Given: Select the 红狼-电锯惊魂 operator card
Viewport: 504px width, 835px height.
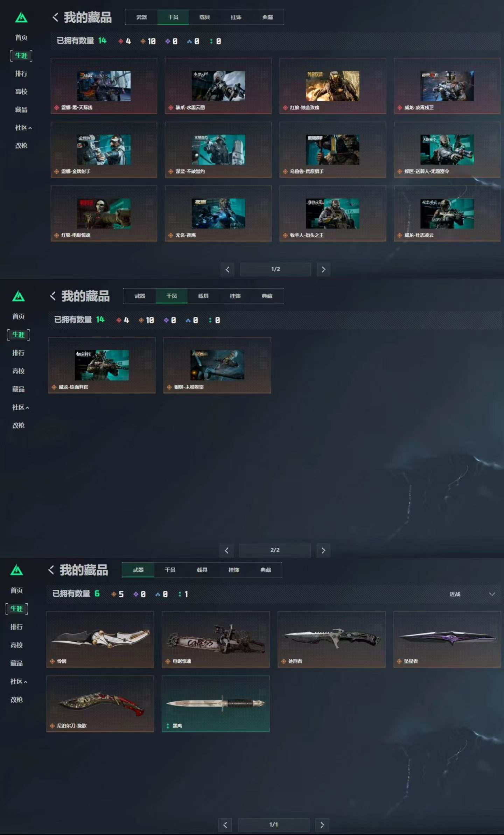Looking at the screenshot, I should click(104, 213).
